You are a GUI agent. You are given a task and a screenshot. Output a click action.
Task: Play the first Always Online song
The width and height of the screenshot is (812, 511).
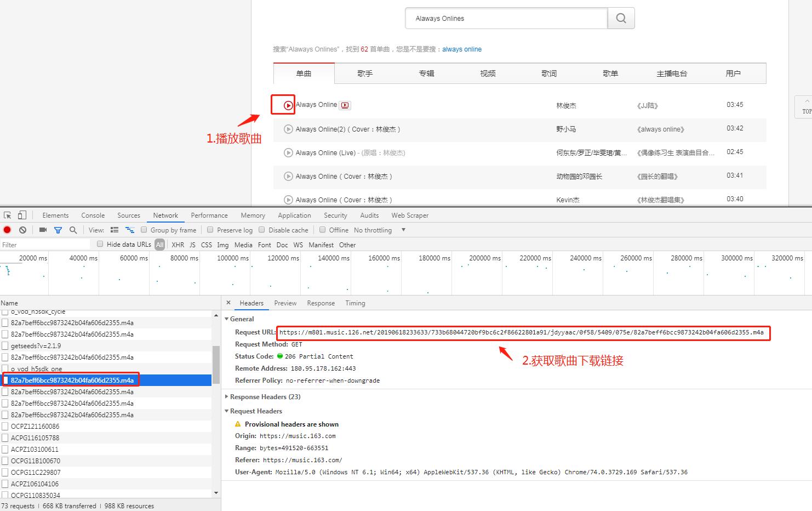tap(288, 105)
